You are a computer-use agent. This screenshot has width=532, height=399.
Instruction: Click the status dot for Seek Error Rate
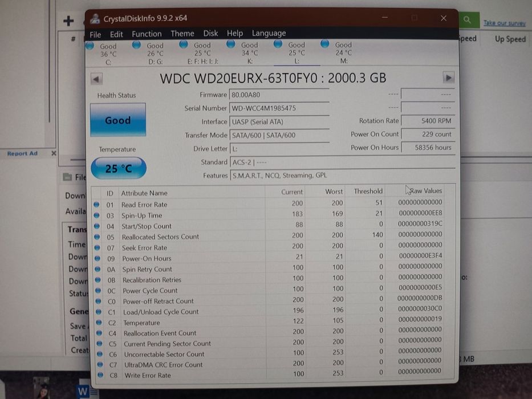[x=98, y=248]
